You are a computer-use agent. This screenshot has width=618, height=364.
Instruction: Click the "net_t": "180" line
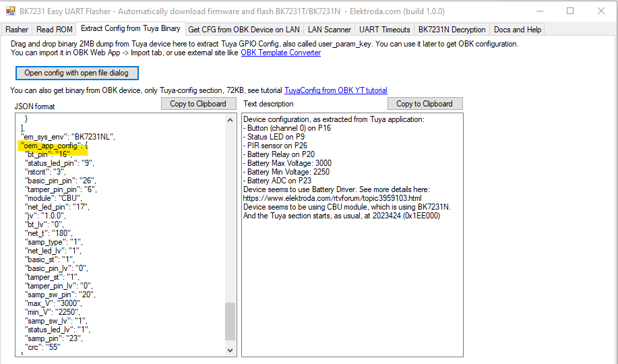[49, 233]
